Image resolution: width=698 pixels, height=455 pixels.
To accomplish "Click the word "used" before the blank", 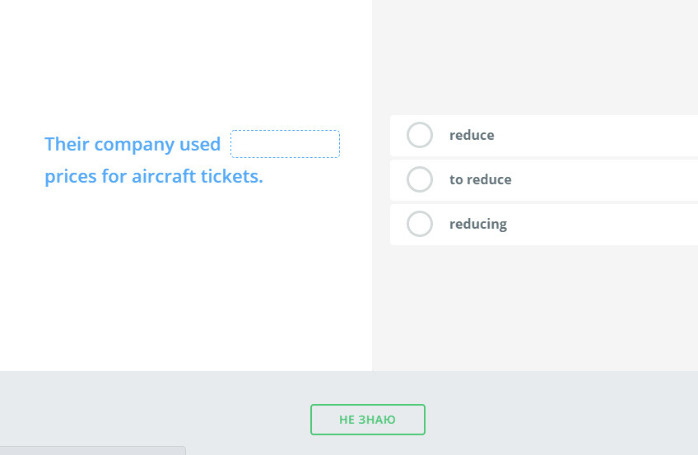I will coord(200,144).
